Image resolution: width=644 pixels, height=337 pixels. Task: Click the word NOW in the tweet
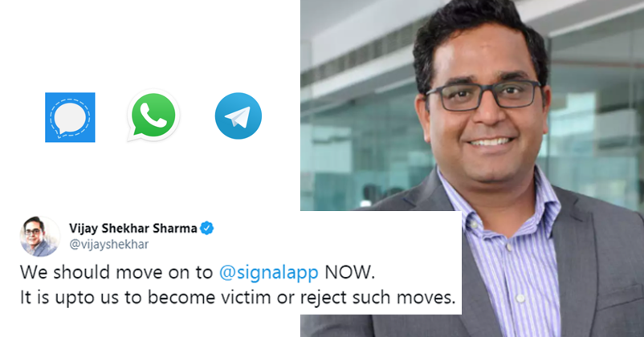tap(349, 273)
